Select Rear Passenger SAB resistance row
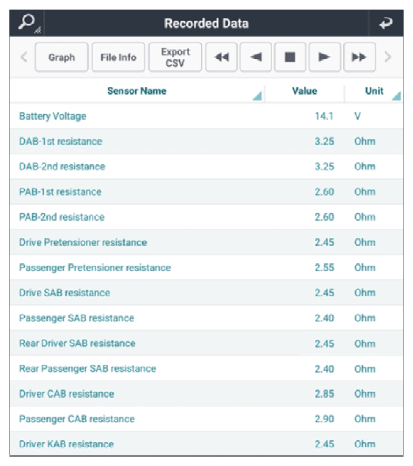This screenshot has width=413, height=466. click(x=206, y=369)
